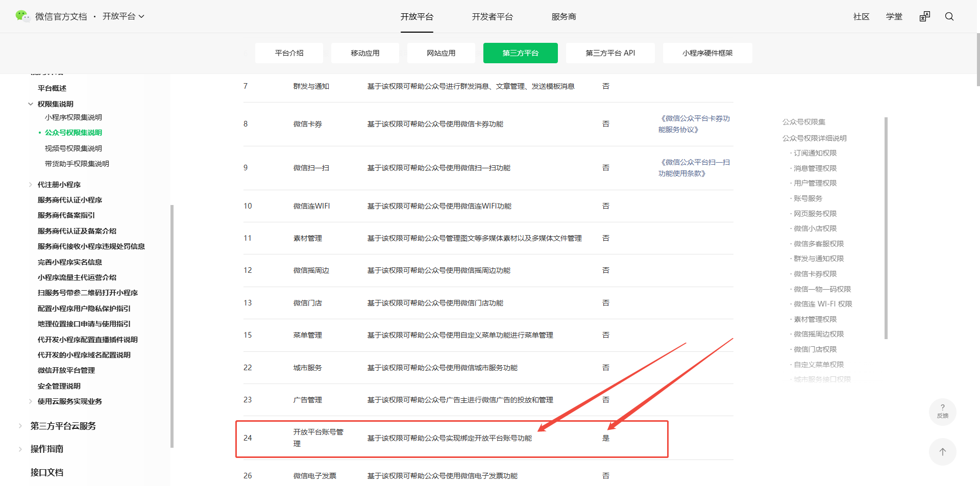Open 完善小程序实名信息 in sidebar

point(70,262)
